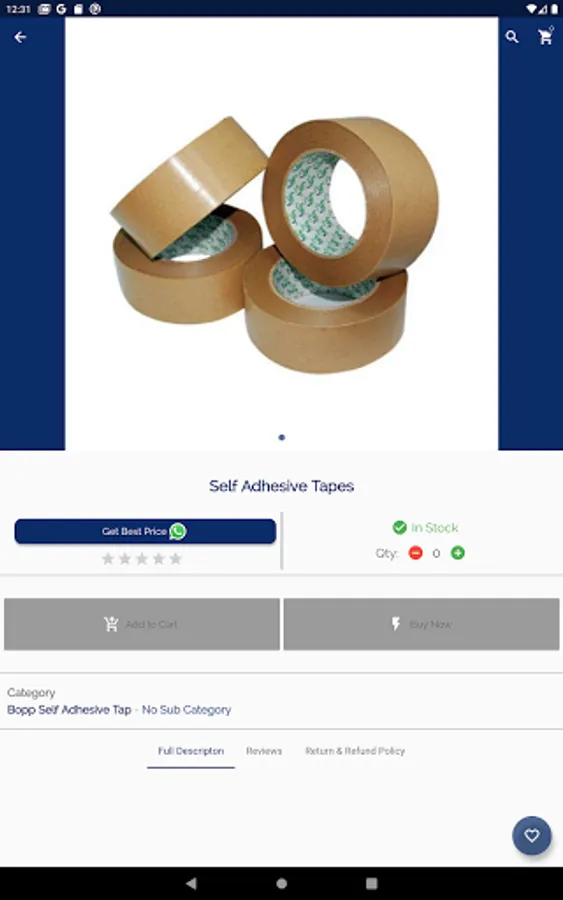Tap the back arrow icon
This screenshot has width=563, height=900.
[20, 37]
